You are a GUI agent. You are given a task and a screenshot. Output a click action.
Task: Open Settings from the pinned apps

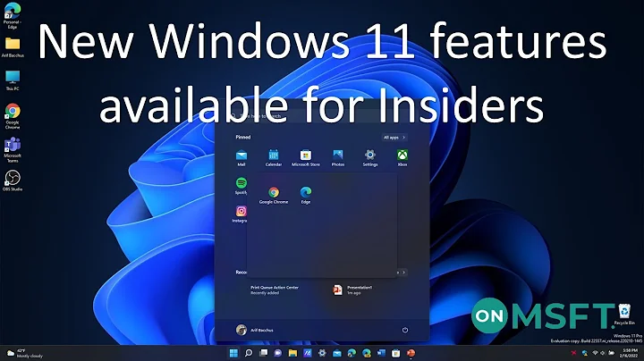click(x=370, y=158)
